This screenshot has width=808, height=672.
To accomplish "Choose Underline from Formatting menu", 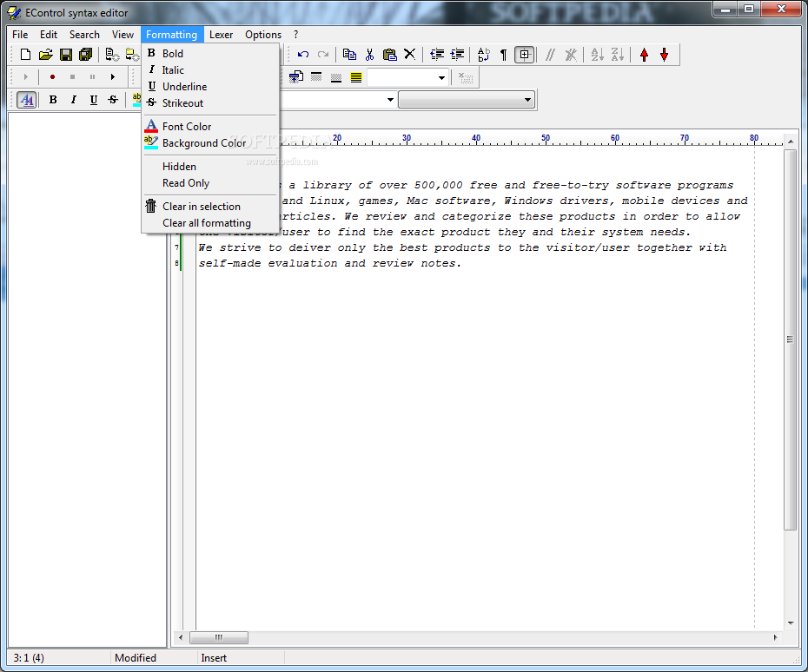I will [x=210, y=87].
